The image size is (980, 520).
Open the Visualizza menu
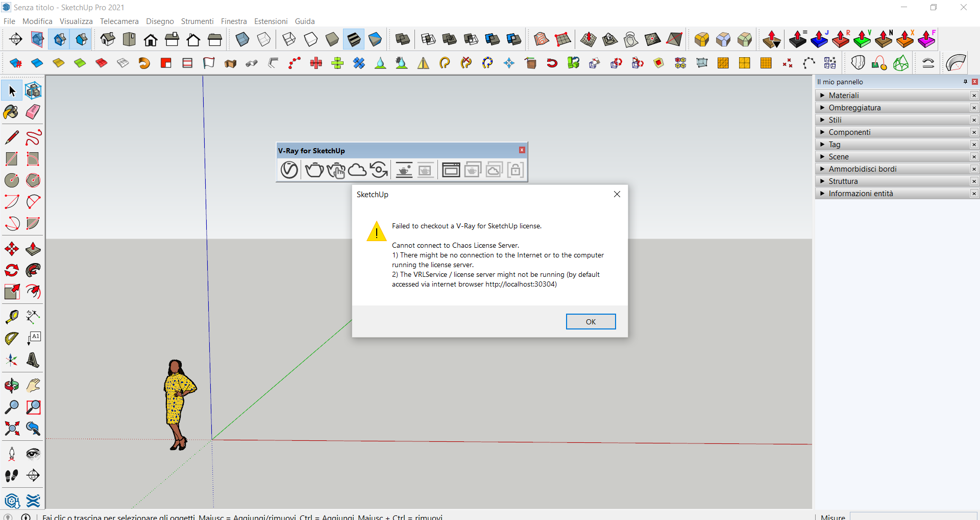tap(76, 21)
